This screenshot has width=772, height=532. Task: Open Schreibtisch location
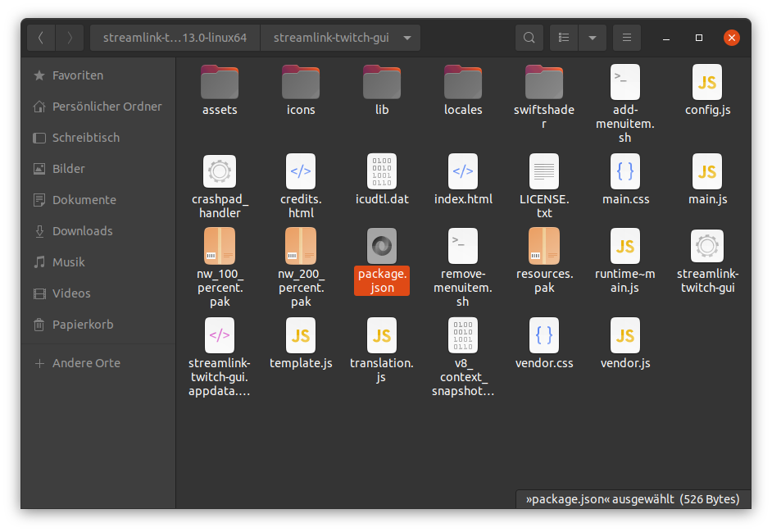click(98, 138)
